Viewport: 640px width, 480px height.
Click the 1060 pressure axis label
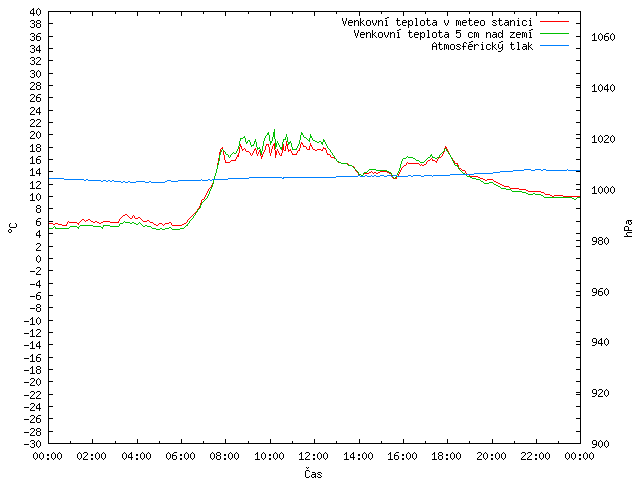pyautogui.click(x=603, y=37)
